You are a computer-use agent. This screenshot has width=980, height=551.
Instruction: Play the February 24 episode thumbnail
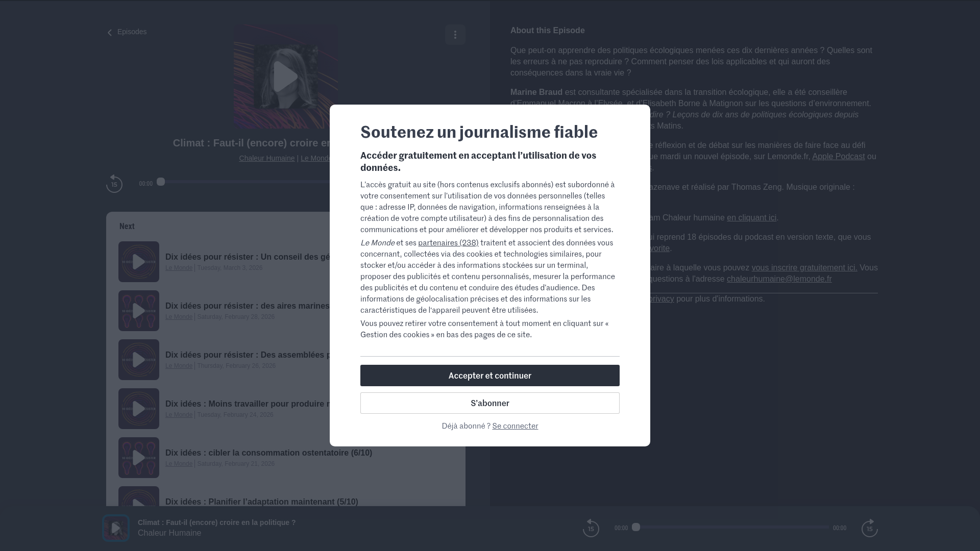pos(139,409)
